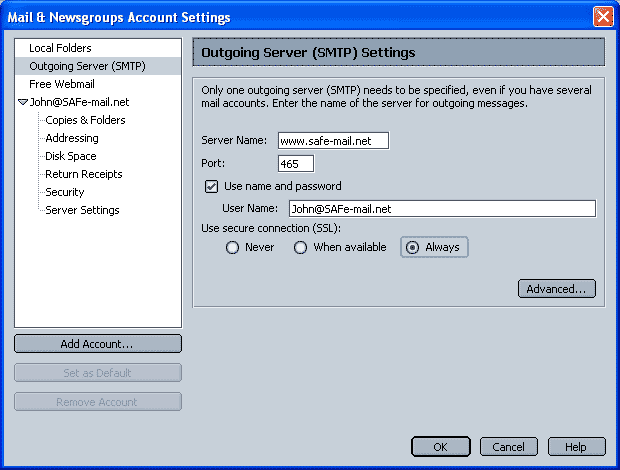Viewport: 620px width, 470px height.
Task: Click the User Name text field
Action: pos(442,209)
